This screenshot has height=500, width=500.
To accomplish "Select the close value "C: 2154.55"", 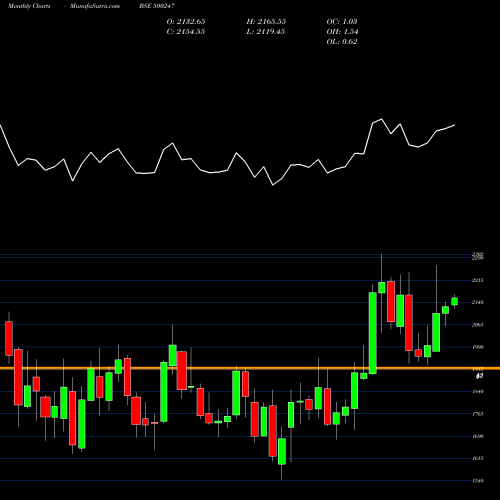I will pyautogui.click(x=186, y=31).
